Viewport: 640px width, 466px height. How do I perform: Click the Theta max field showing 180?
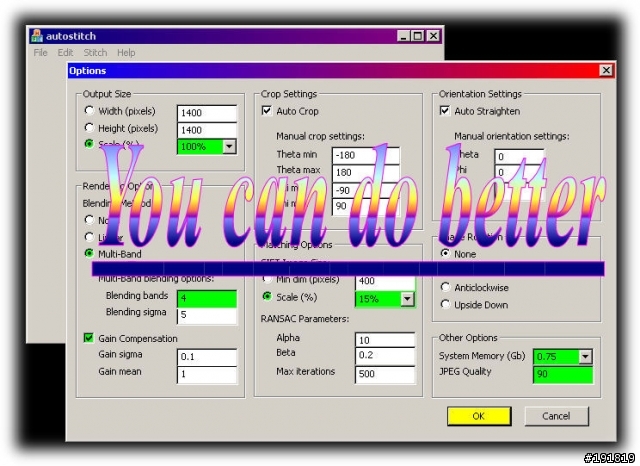point(366,173)
